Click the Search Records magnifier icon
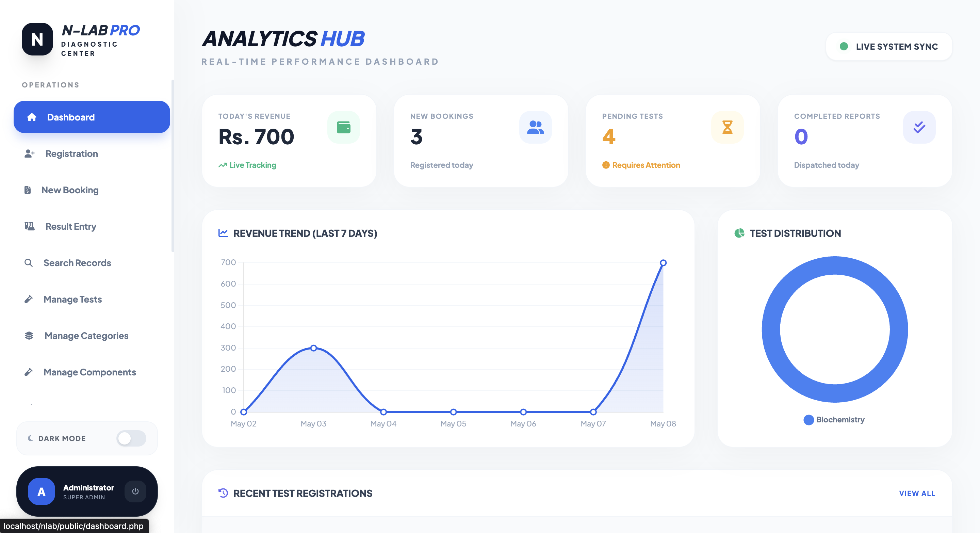This screenshot has width=980, height=533. pyautogui.click(x=29, y=263)
